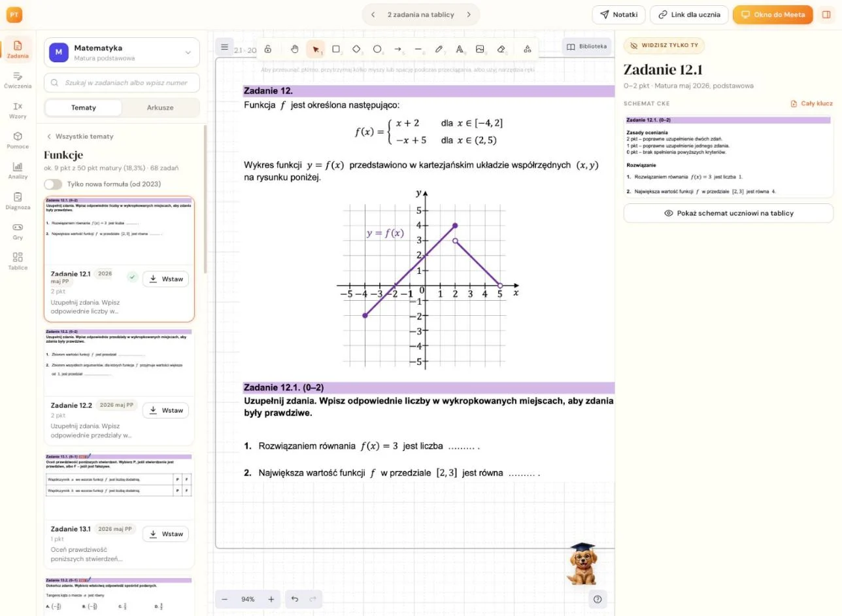Open the Diagnoza section in the sidebar

click(x=18, y=201)
